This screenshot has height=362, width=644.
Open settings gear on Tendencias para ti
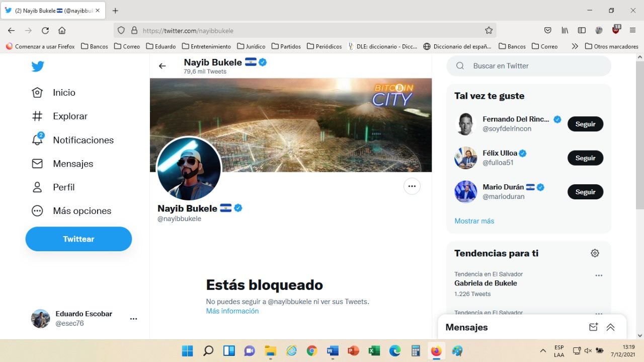tap(595, 253)
